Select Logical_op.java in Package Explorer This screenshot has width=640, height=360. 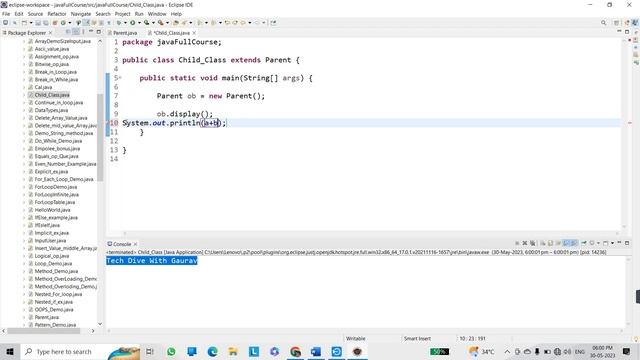(52, 256)
